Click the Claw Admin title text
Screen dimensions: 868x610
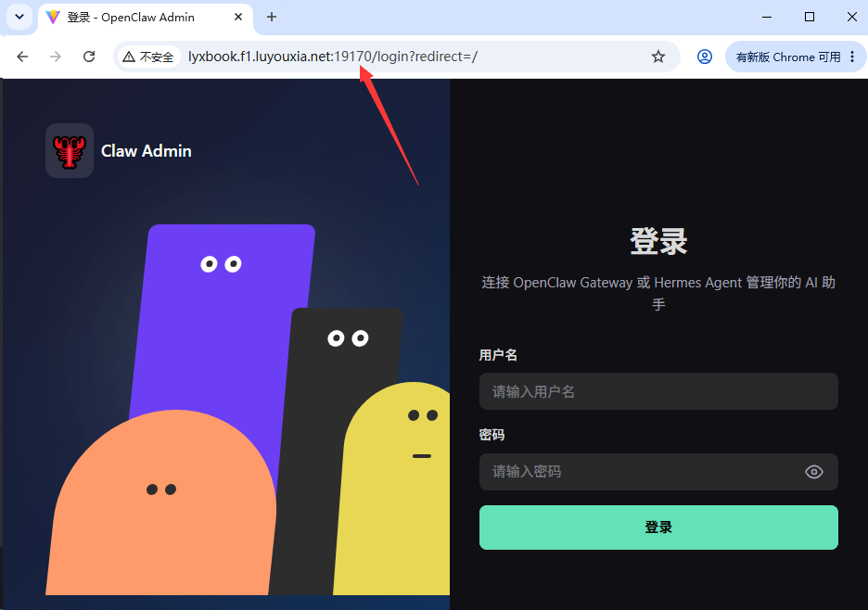(x=147, y=150)
